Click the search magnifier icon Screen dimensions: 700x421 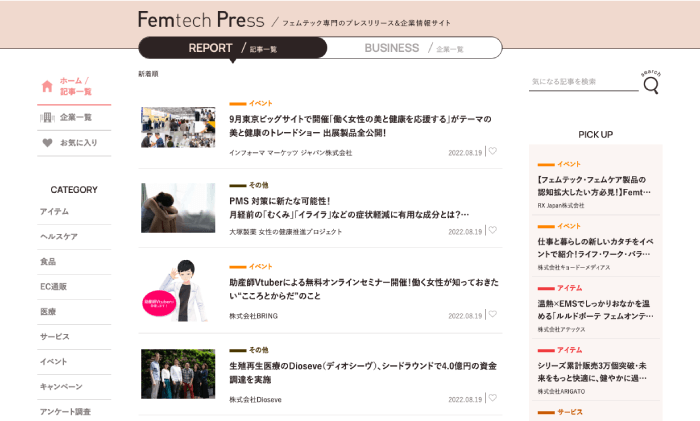[x=651, y=85]
